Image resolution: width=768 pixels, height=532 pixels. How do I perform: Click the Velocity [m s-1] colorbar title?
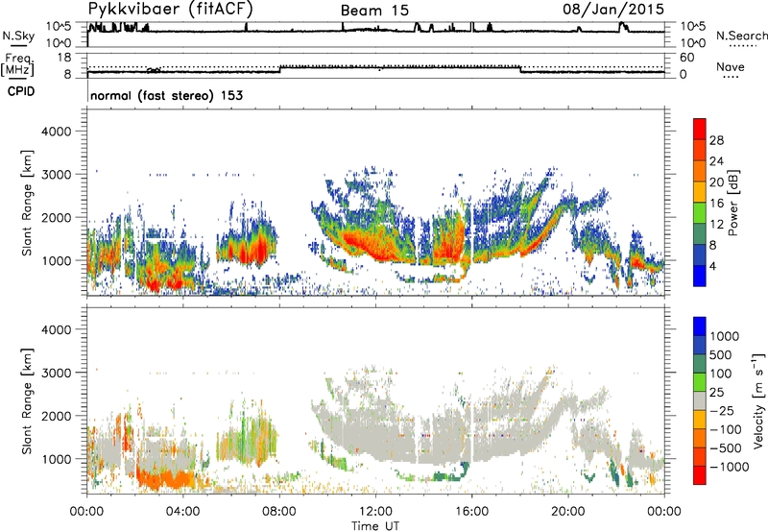758,400
